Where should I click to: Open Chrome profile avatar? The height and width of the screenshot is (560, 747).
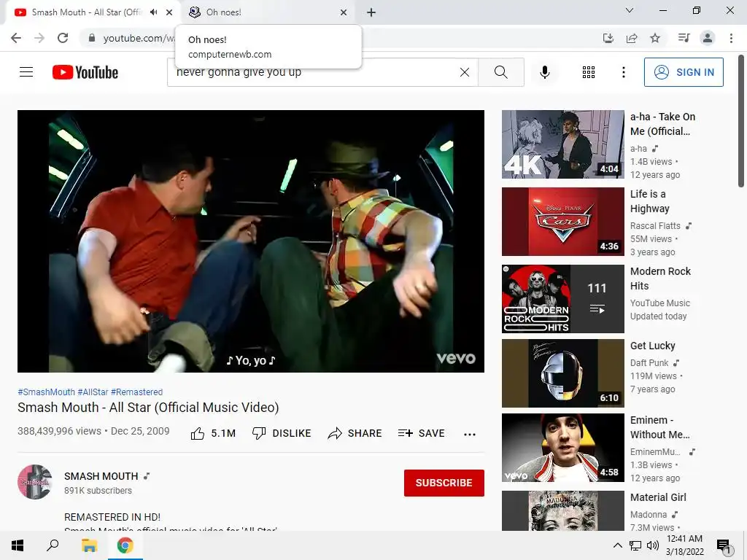tap(708, 38)
